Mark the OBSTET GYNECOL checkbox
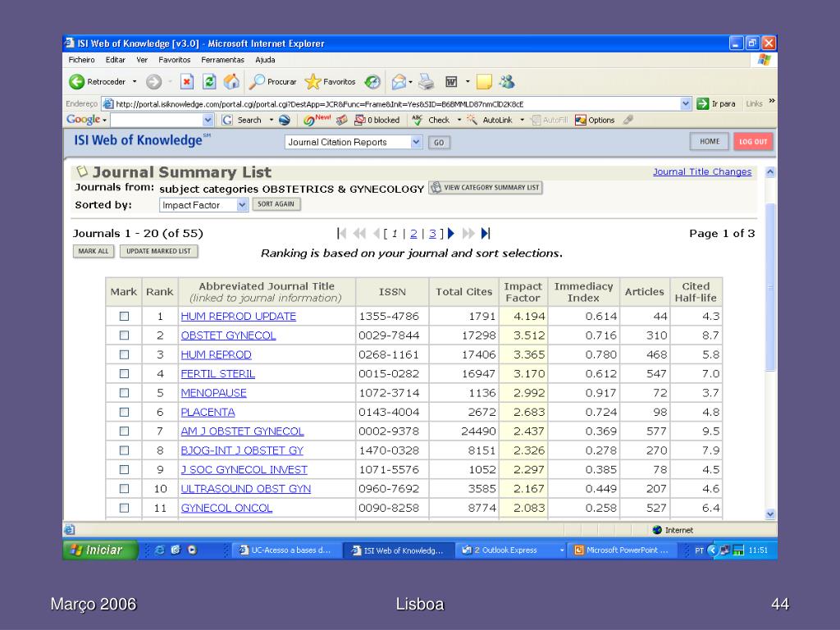 click(x=125, y=336)
